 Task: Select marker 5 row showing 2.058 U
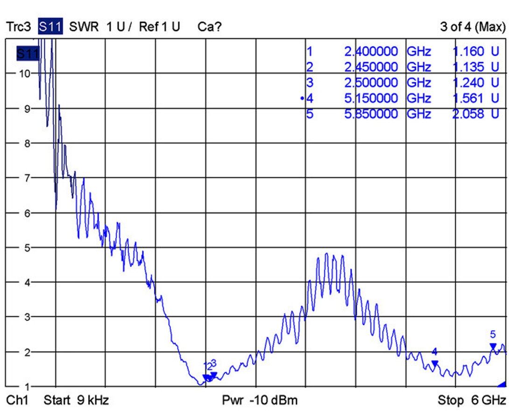pyautogui.click(x=403, y=114)
